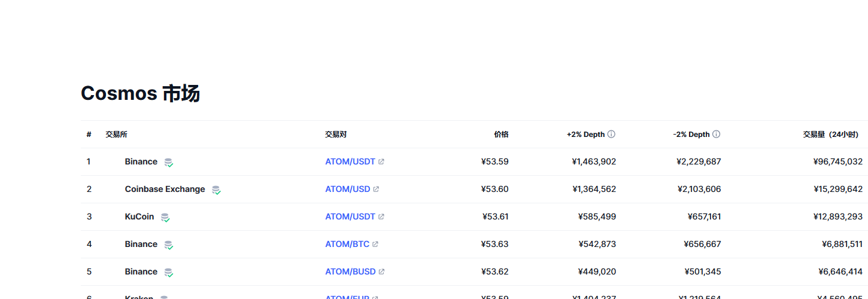The width and height of the screenshot is (868, 299).
Task: Click the reserve badge icon next to KuCoin
Action: click(165, 218)
